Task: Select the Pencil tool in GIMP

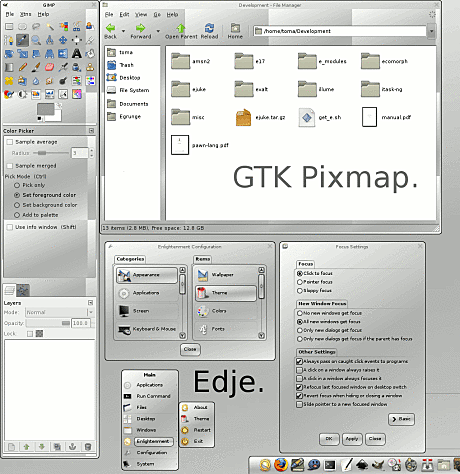Action: [x=22, y=67]
